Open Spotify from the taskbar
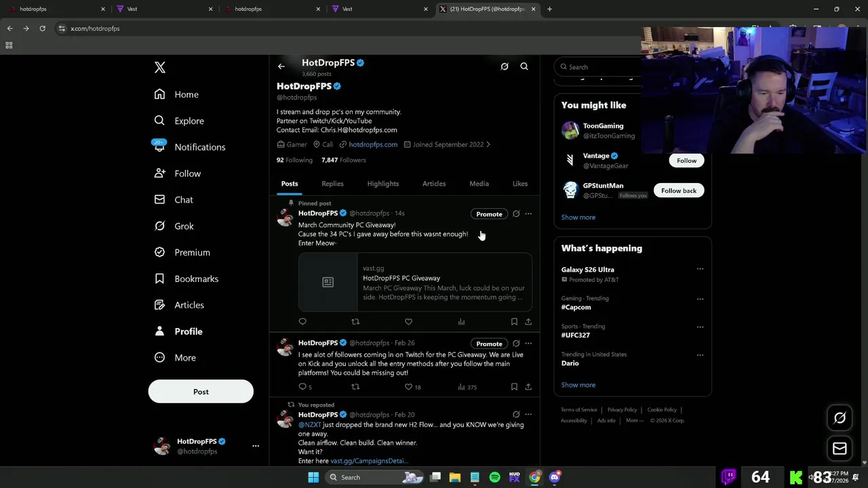The width and height of the screenshot is (868, 488). point(494,477)
